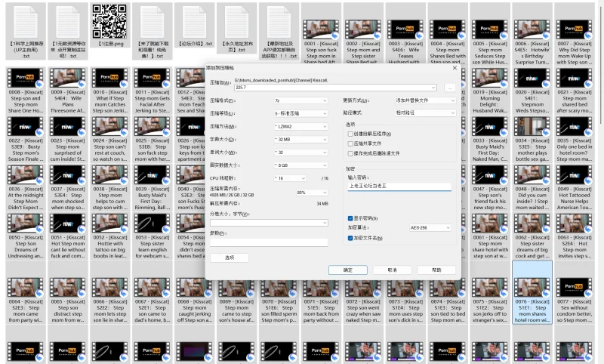
Task: Click the 1科学上网推荐 text file icon
Action: click(25, 20)
